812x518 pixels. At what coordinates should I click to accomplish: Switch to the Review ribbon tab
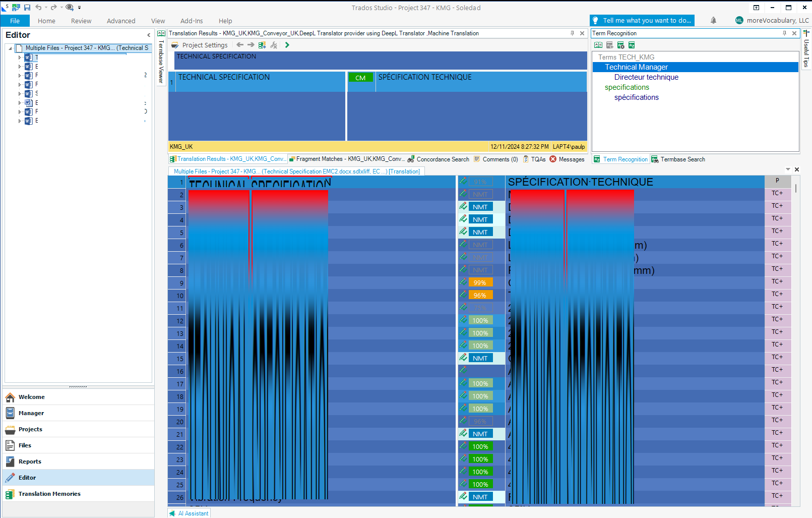pyautogui.click(x=81, y=21)
